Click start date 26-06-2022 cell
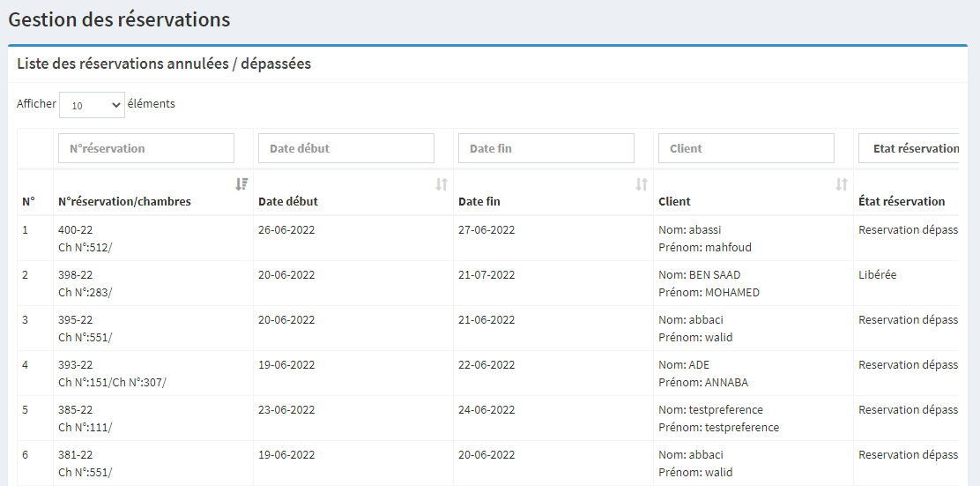 point(286,230)
